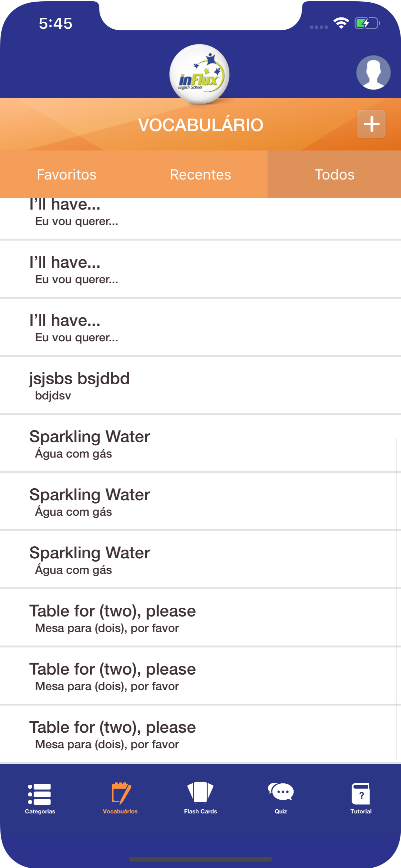Tap the Wi-Fi status icon
Screen dimensions: 401x868
[341, 23]
